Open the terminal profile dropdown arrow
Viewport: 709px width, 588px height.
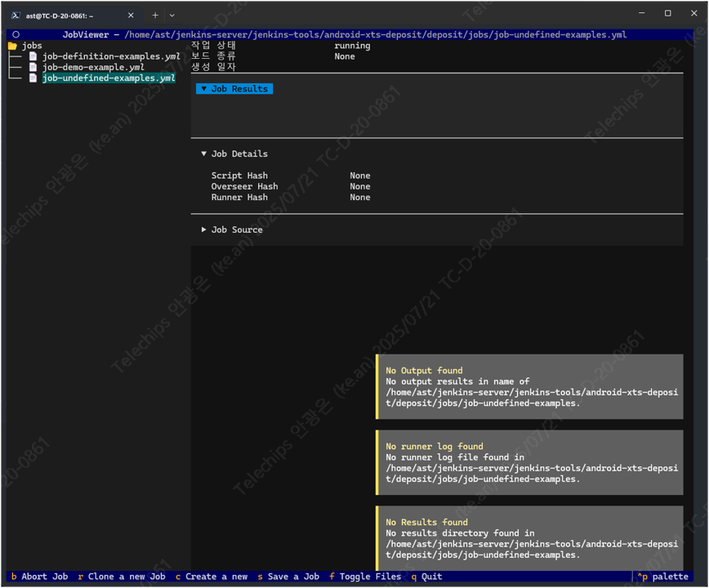(x=172, y=15)
